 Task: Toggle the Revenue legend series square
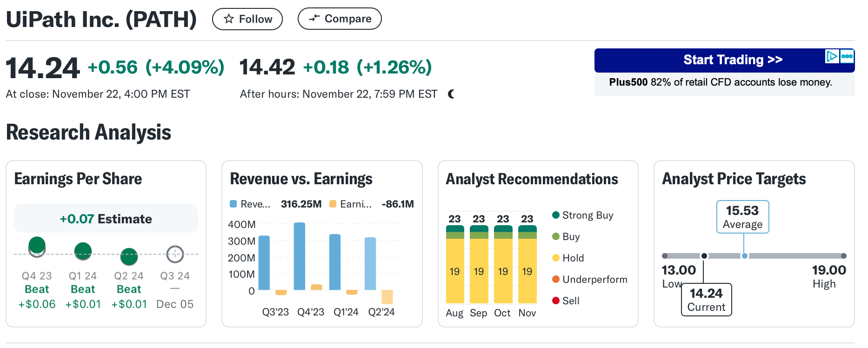pyautogui.click(x=234, y=204)
